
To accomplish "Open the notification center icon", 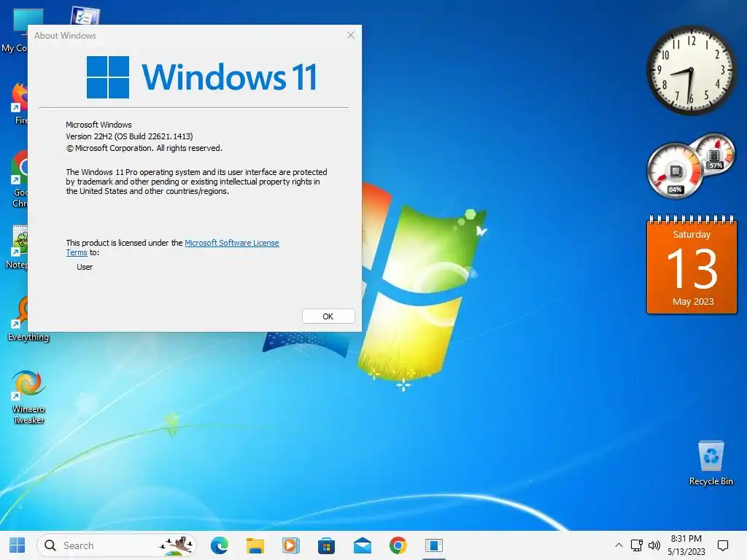I will tap(723, 545).
